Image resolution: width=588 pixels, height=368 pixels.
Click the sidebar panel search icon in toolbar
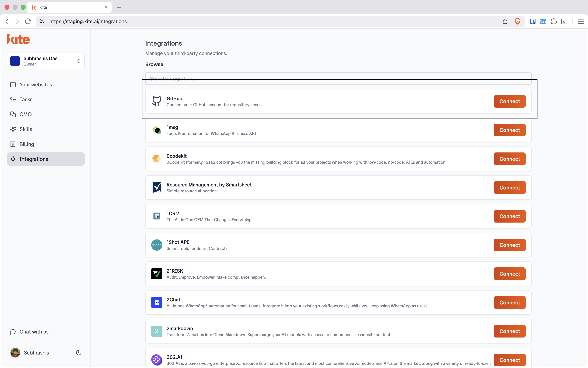564,21
